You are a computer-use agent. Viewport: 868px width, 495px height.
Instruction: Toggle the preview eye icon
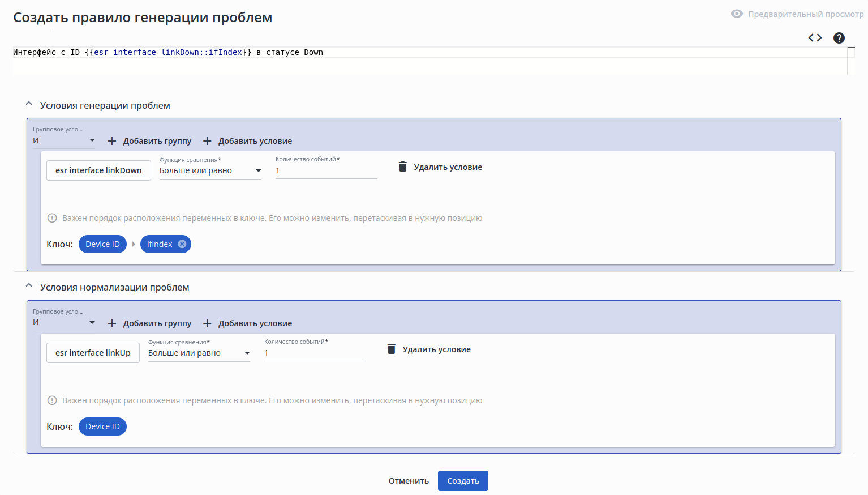pyautogui.click(x=737, y=14)
